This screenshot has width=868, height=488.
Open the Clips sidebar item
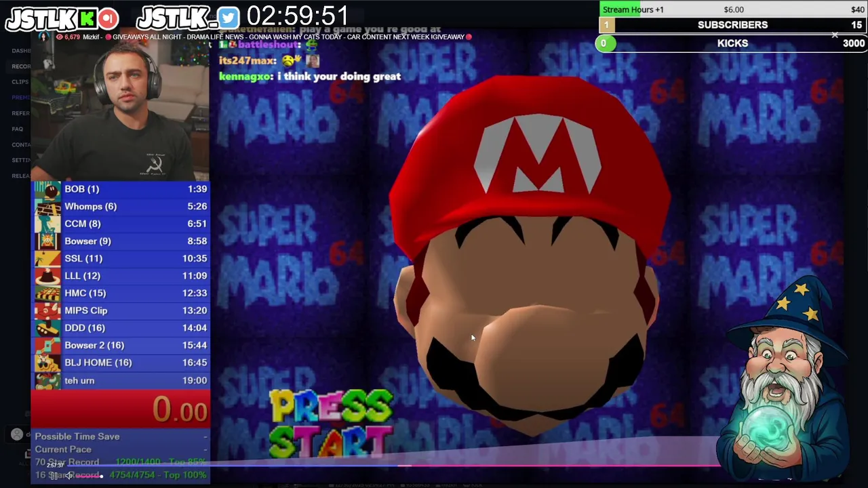pyautogui.click(x=20, y=82)
